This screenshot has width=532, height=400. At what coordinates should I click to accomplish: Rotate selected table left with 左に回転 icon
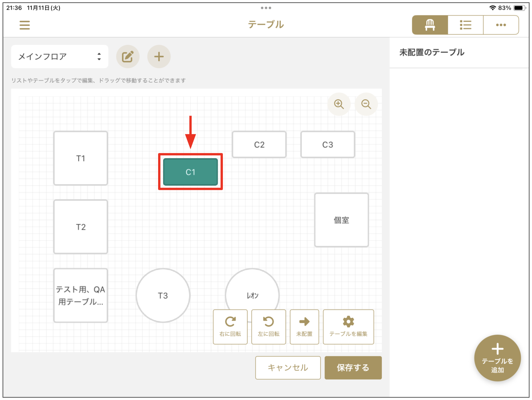pos(269,327)
